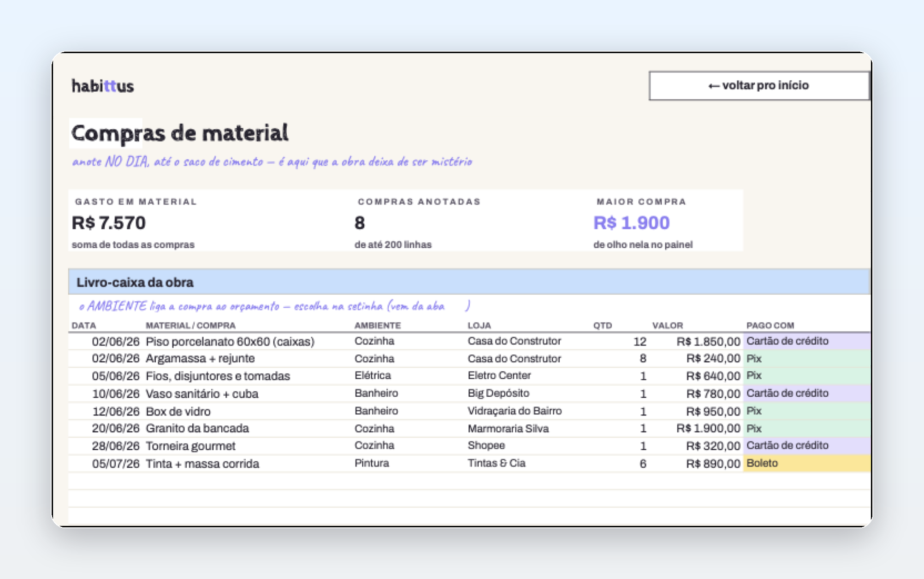The width and height of the screenshot is (924, 579).
Task: Click the LOJA column header
Action: (x=480, y=325)
